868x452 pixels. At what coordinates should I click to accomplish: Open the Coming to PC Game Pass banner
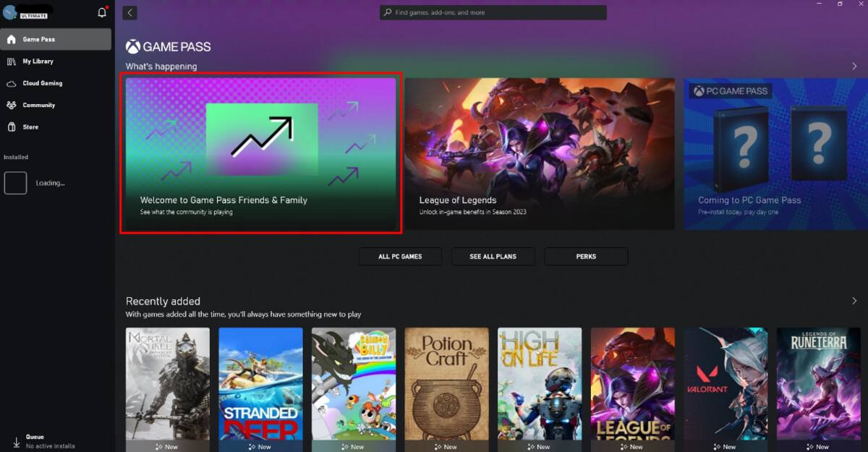pos(776,153)
